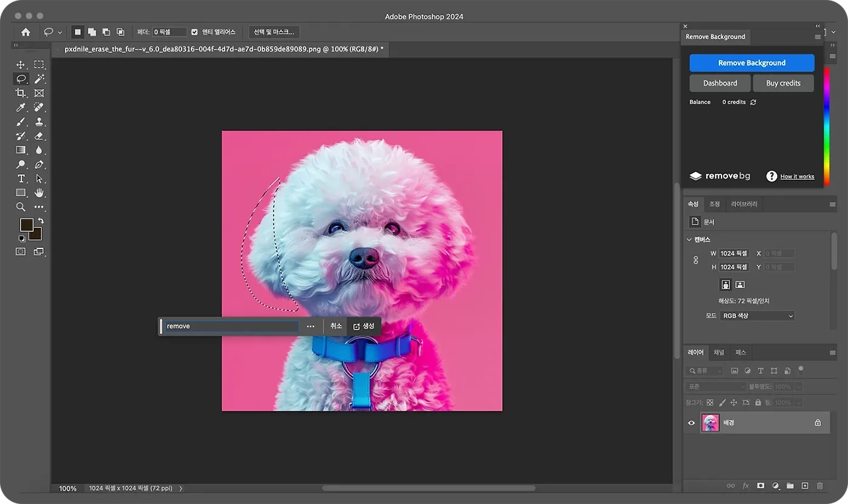This screenshot has height=504, width=848.
Task: Click the 생성 generate button
Action: click(364, 326)
